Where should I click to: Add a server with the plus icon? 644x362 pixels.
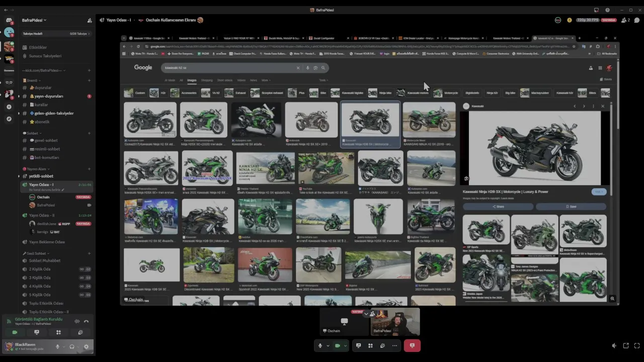(x=9, y=107)
